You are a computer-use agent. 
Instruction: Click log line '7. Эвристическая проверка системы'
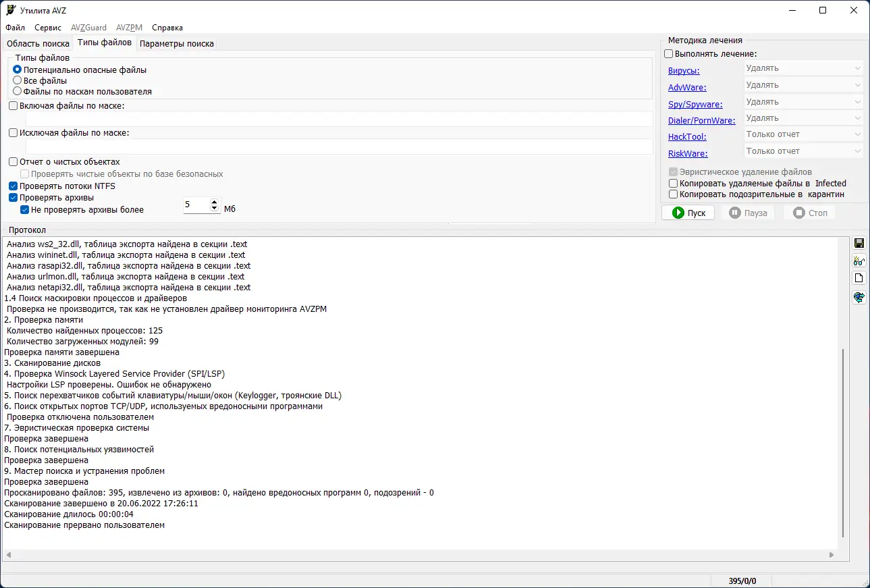coord(76,428)
